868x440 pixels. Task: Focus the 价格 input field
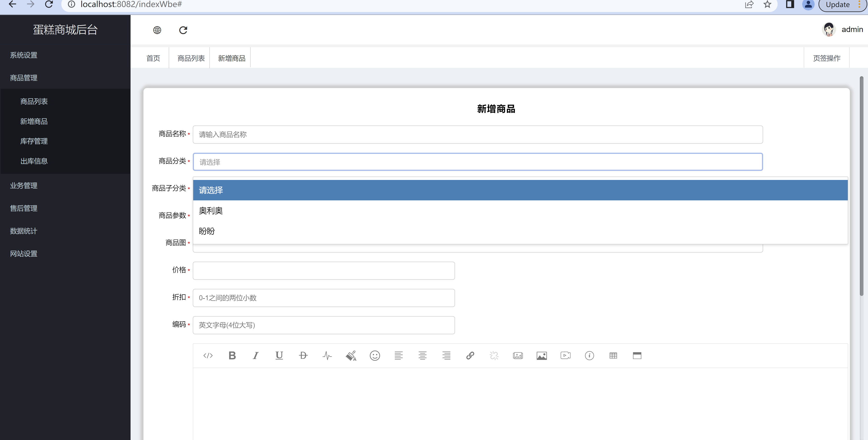pyautogui.click(x=324, y=271)
